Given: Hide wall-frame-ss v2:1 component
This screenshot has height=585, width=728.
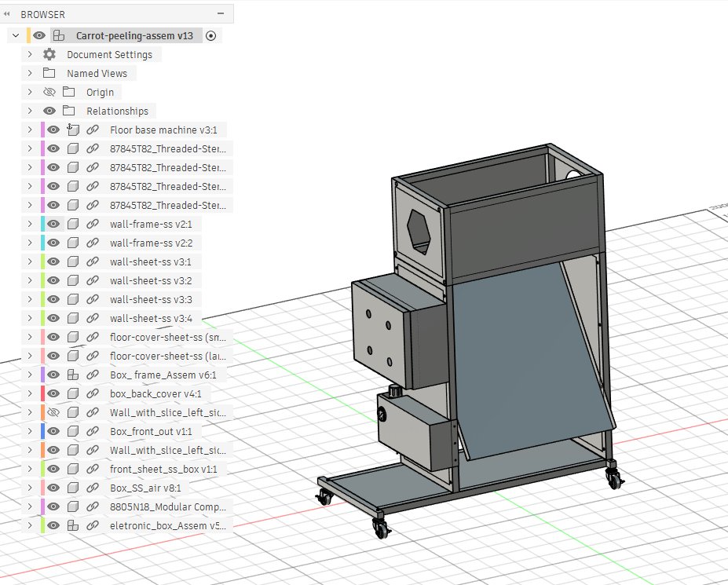Looking at the screenshot, I should (x=53, y=224).
